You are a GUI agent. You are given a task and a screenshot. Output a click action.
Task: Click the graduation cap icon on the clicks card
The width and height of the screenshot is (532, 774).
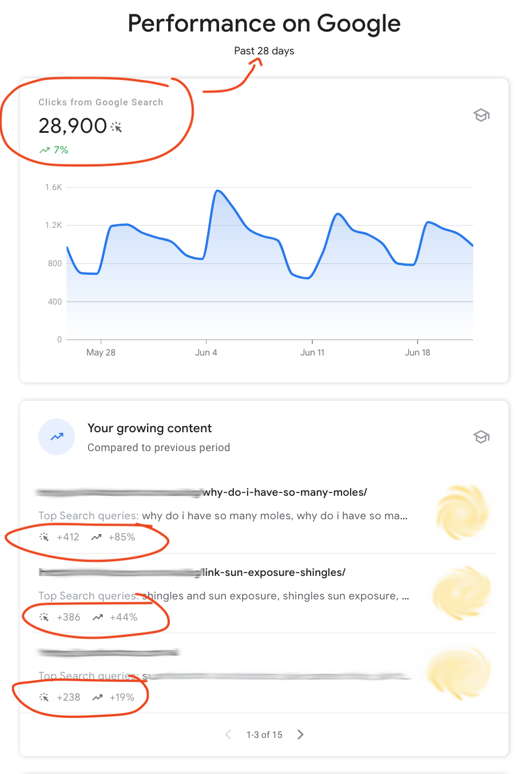[x=481, y=115]
